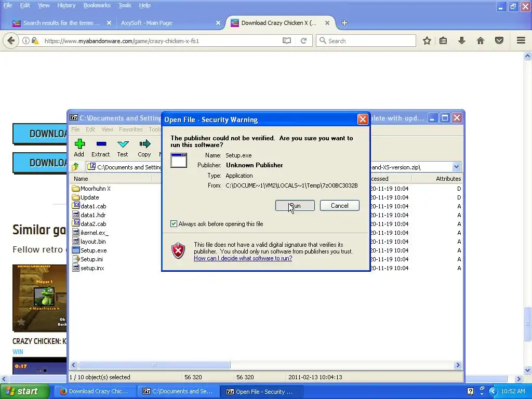
Task: Click 7-Zip horizontal scrollbar thumb
Action: 154,365
